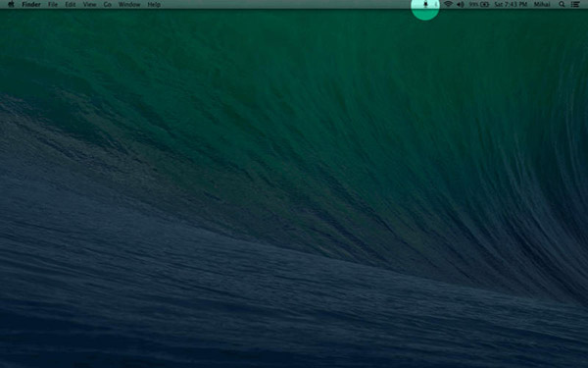Open the volume control icon
The width and height of the screenshot is (588, 368).
tap(461, 5)
